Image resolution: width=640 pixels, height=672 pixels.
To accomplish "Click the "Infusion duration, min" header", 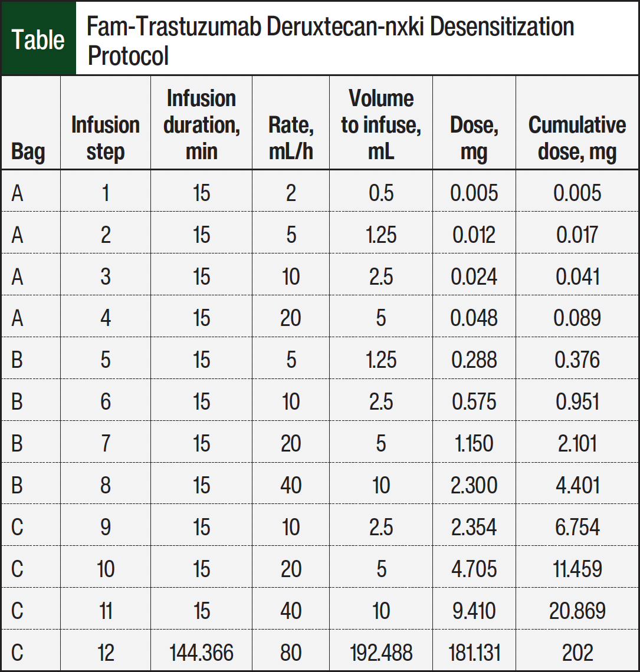I will pyautogui.click(x=201, y=124).
